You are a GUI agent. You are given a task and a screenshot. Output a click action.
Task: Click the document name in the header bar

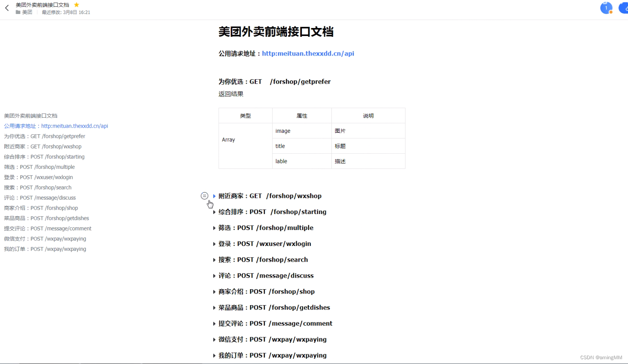pos(42,5)
